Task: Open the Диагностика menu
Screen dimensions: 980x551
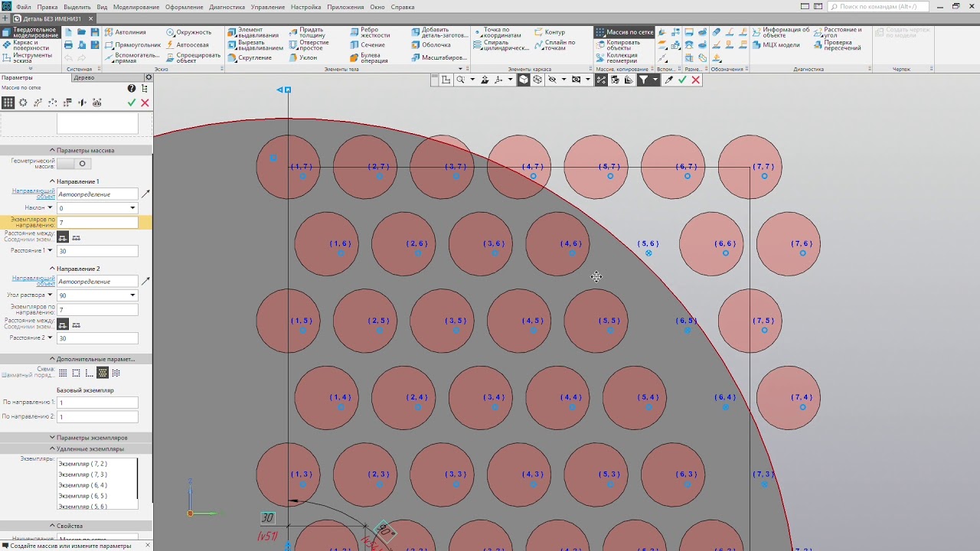Action: [227, 7]
